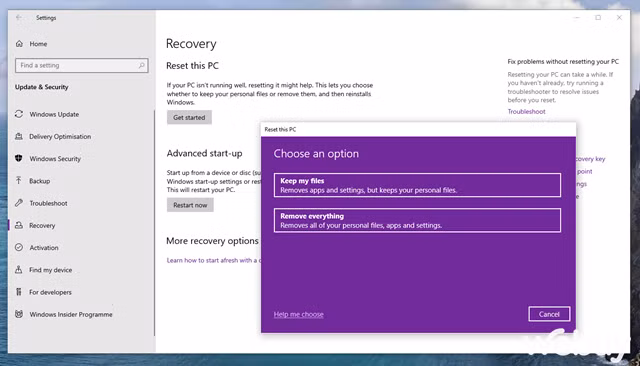Open the Troubleshoot link on the right

click(526, 111)
